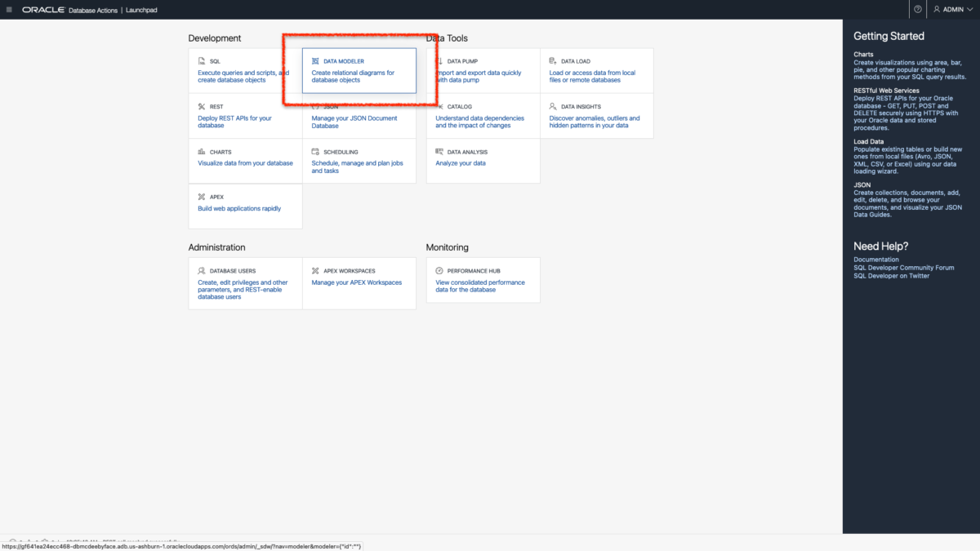Expand the hamburger navigation menu
Screen dimensions: 980x551
[x=11, y=9]
